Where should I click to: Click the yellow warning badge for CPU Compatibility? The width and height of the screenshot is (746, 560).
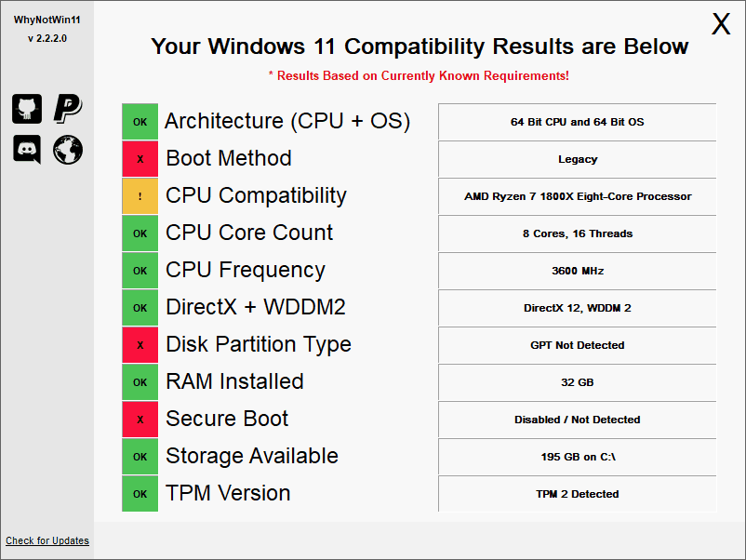(x=140, y=195)
